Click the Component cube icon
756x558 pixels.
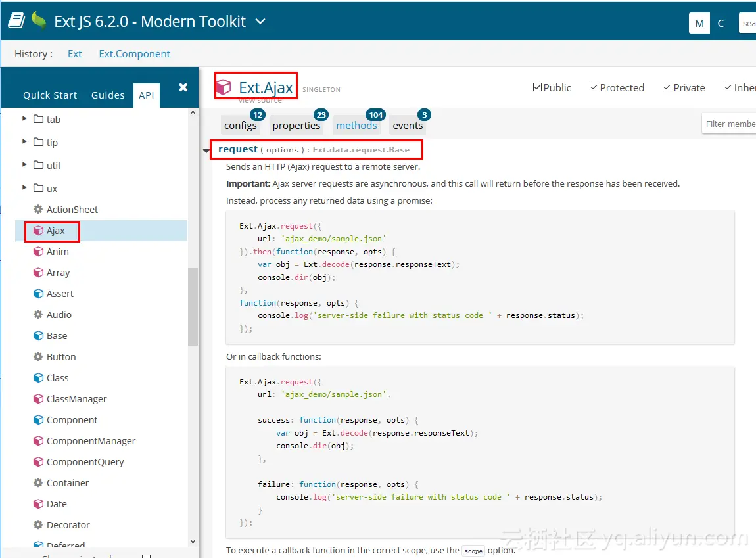tap(38, 420)
